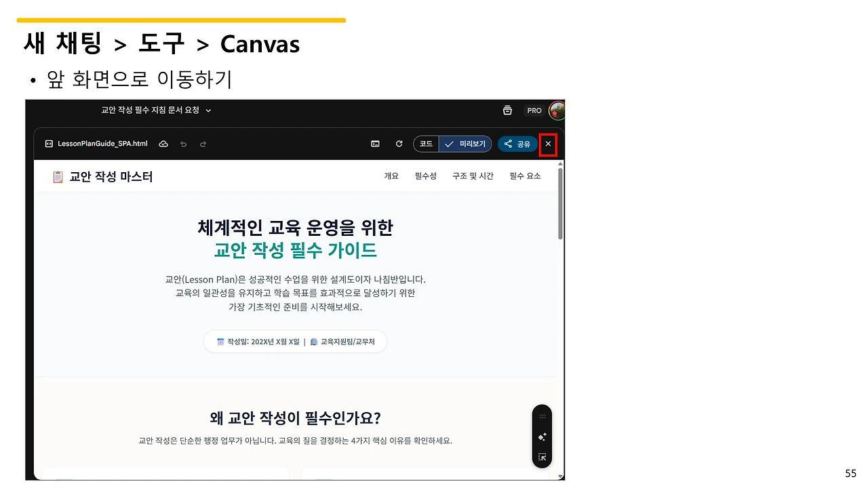Click the clipboard logo icon

[x=58, y=177]
